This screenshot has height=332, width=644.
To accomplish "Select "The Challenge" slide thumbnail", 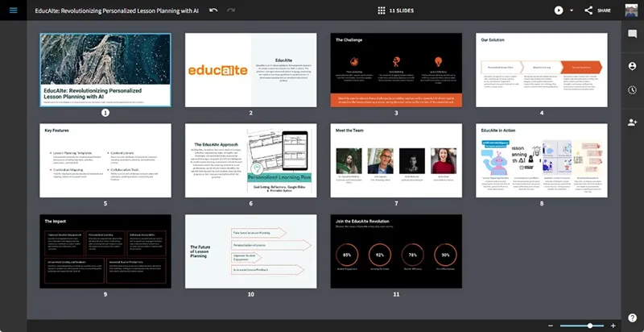I will pos(396,70).
